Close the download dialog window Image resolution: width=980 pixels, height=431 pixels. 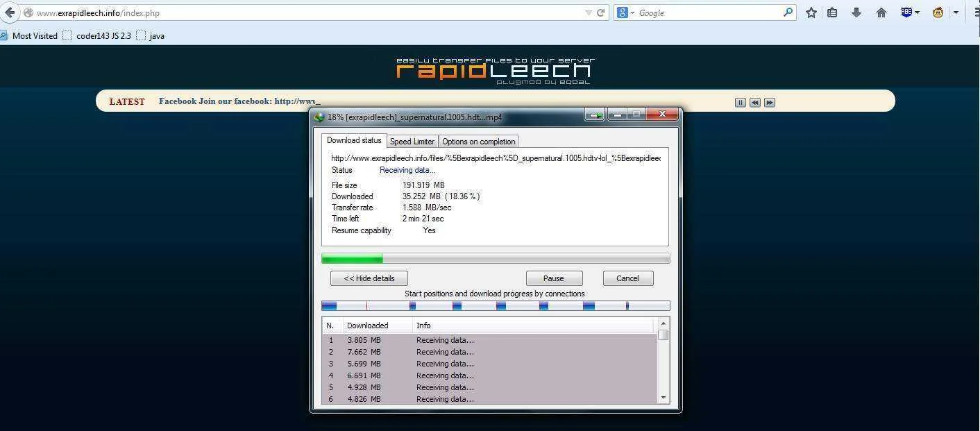pos(662,114)
